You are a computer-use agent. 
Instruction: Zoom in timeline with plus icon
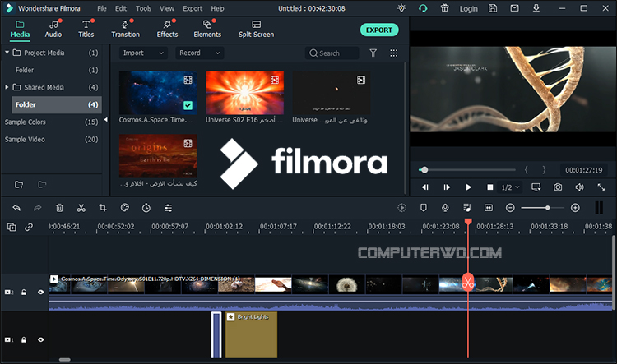click(575, 208)
